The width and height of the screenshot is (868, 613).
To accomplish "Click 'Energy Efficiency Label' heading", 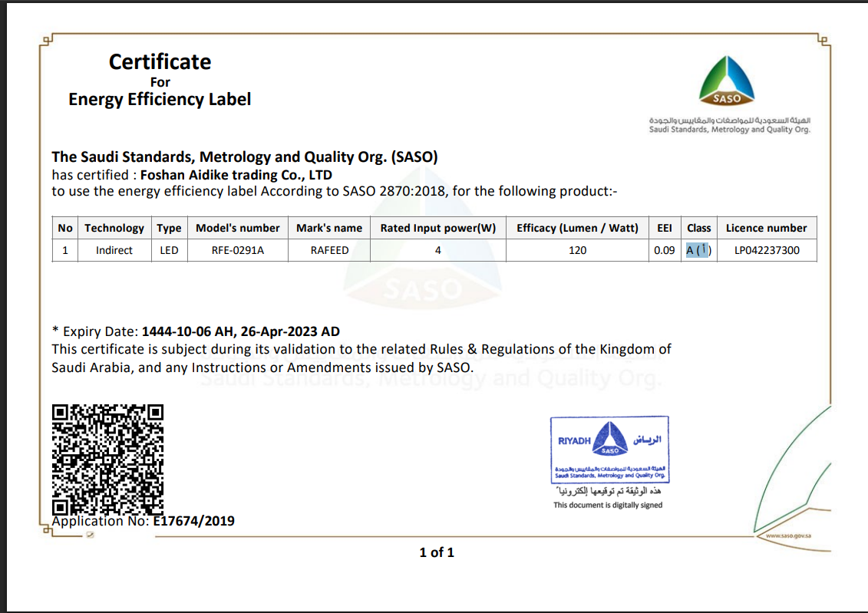I will [x=160, y=99].
